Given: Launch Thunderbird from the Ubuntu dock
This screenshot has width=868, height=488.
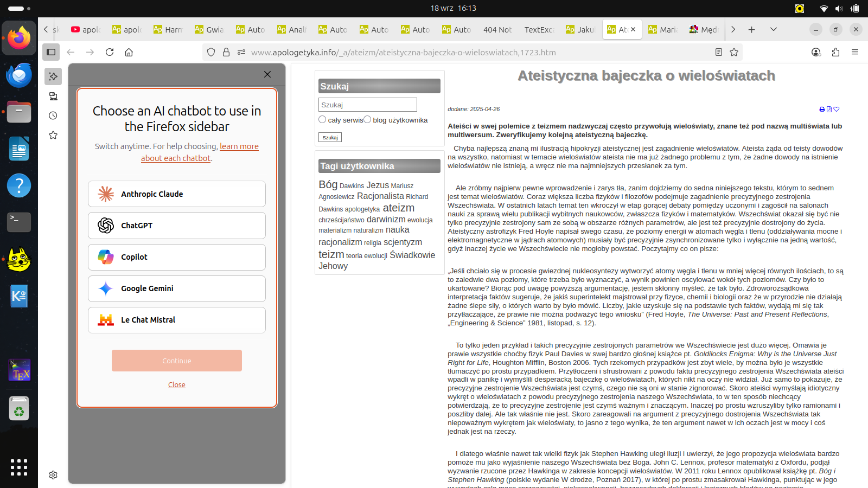Looking at the screenshot, I should click(19, 75).
